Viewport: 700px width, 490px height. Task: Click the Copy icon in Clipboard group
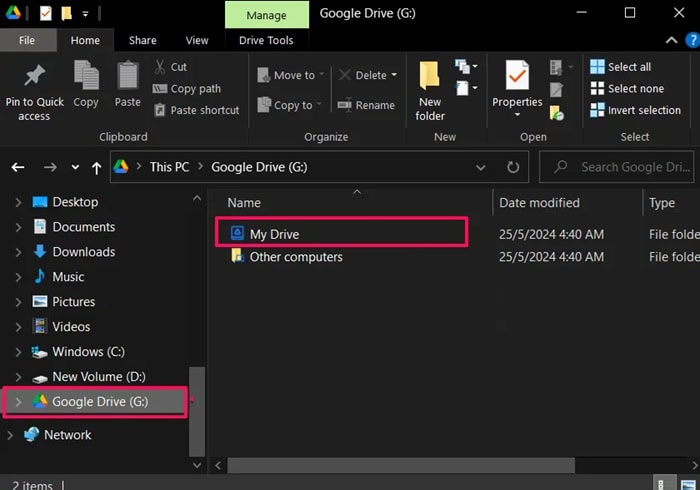click(86, 77)
